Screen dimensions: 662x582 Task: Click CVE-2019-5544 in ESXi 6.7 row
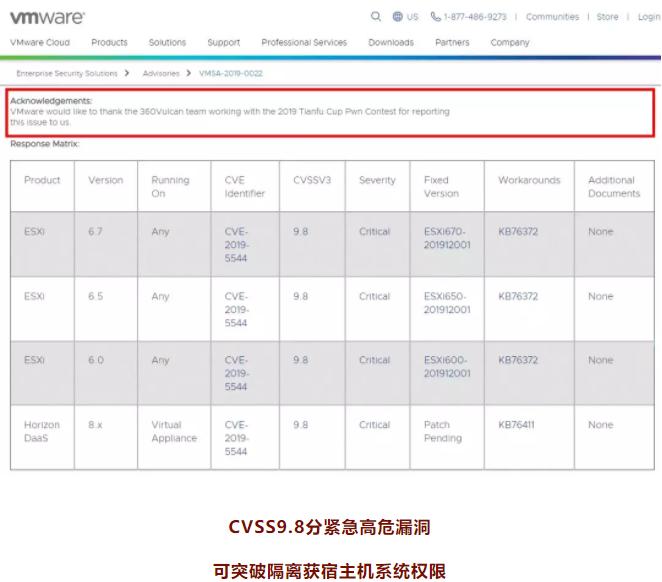click(x=237, y=245)
